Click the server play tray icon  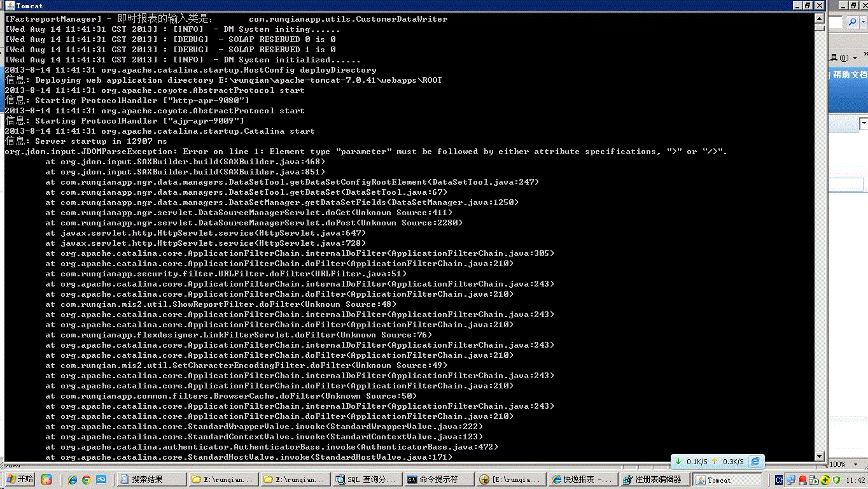tap(814, 479)
